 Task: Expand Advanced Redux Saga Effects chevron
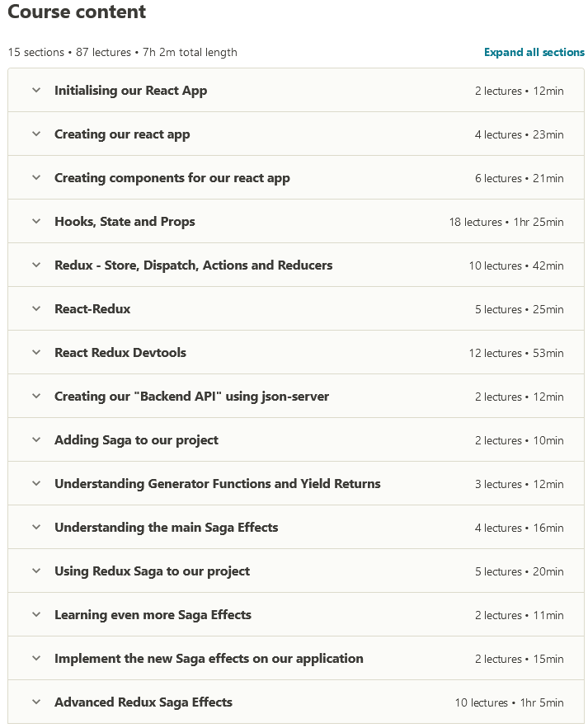click(x=36, y=702)
